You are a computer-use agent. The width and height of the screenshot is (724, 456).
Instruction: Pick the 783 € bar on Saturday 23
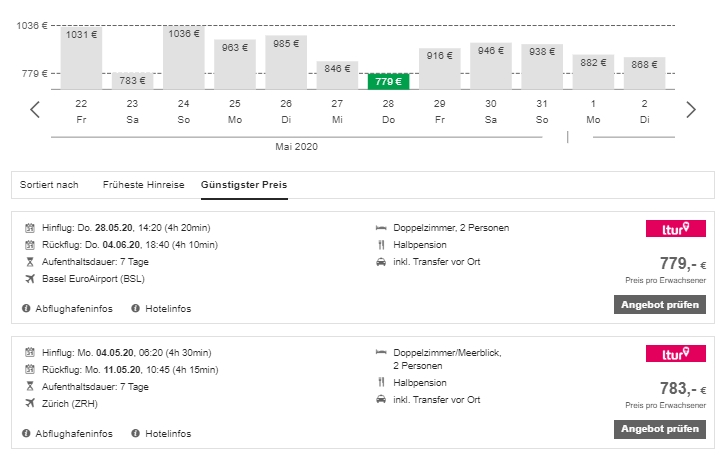(x=133, y=81)
